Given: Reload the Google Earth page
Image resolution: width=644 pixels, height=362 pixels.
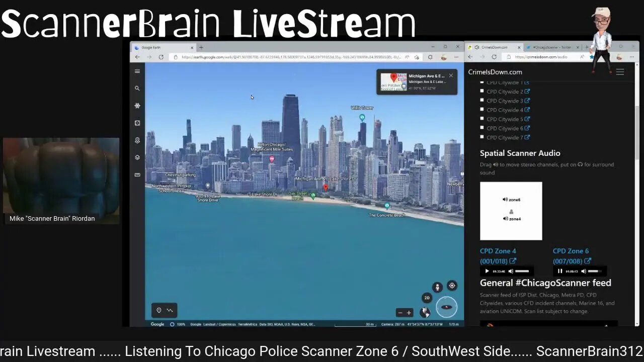Looking at the screenshot, I should pos(161,57).
